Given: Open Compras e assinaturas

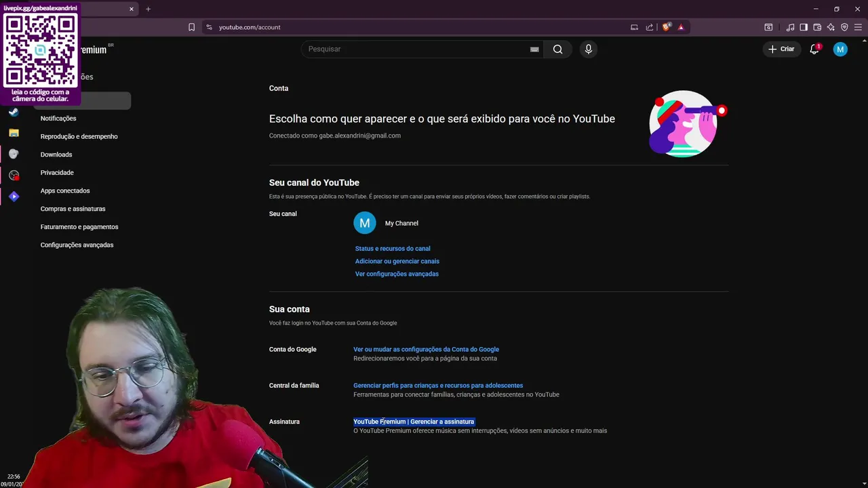Looking at the screenshot, I should click(x=73, y=209).
